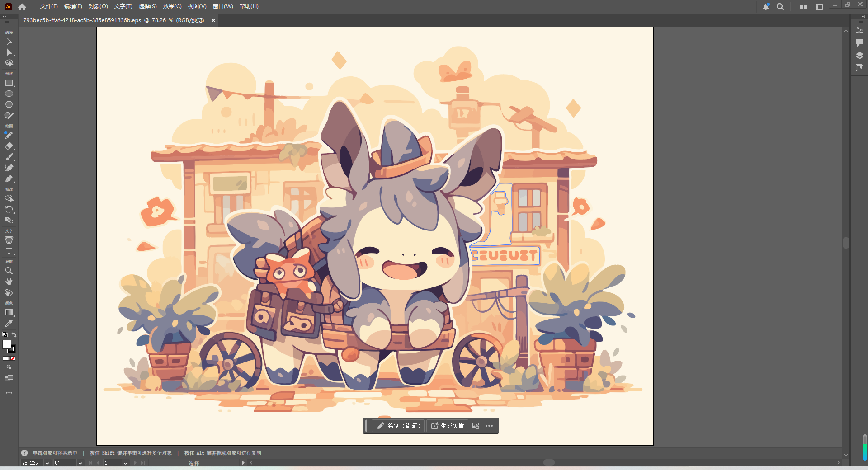
Task: Open the Properties panel icon
Action: pyautogui.click(x=859, y=30)
